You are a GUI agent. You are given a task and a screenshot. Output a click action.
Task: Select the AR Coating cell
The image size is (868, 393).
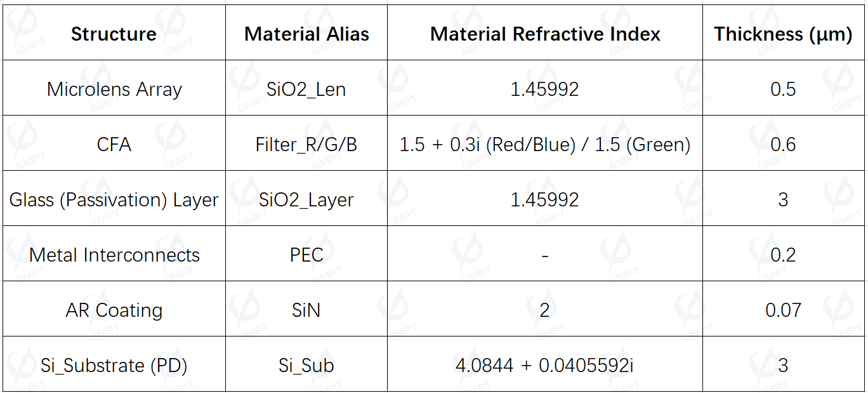coord(114,310)
